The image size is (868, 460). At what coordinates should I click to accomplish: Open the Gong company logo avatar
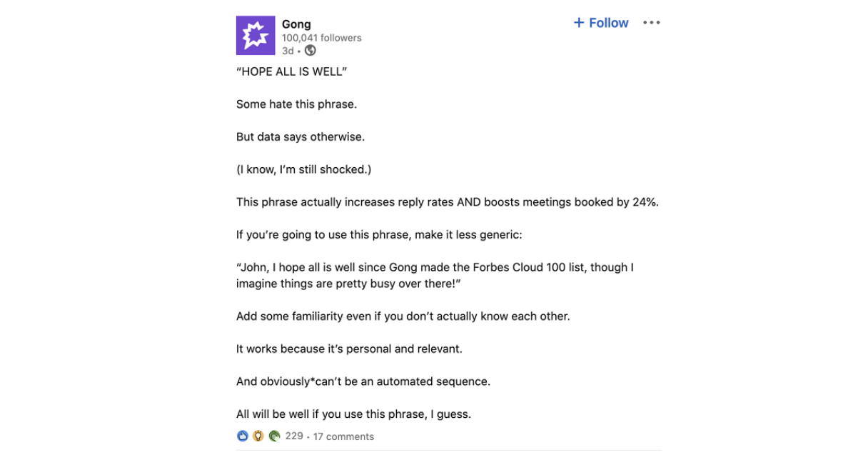255,36
